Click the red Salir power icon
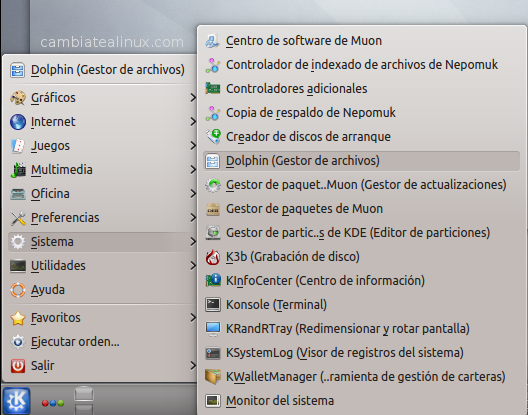Viewport: 528px width, 415px height. point(18,366)
